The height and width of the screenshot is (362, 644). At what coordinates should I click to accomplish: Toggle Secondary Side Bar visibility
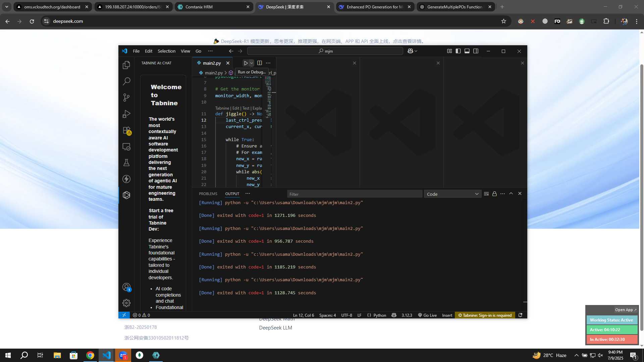pos(476,51)
